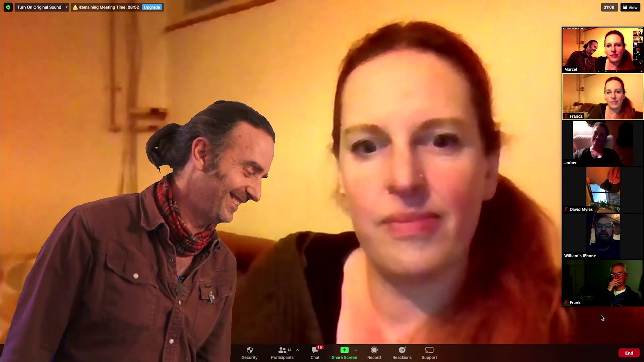Select William's iPhone video thumbnail
Viewport: 644px width, 362px height.
pyautogui.click(x=603, y=236)
